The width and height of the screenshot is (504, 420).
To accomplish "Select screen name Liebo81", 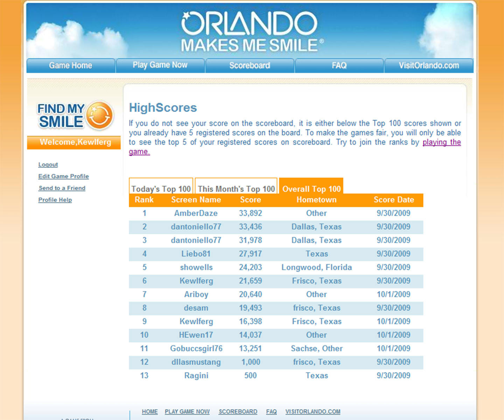I will tap(196, 254).
